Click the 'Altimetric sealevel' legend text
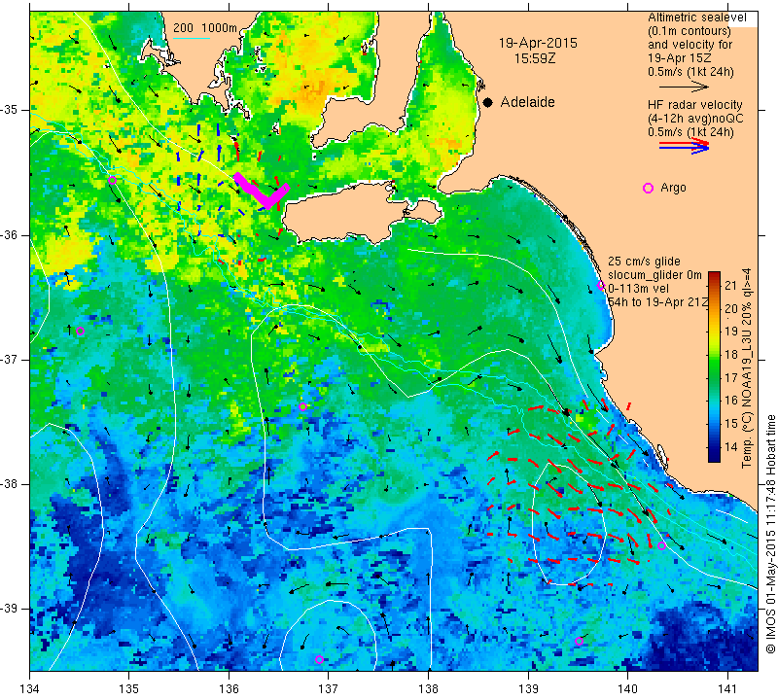 click(697, 17)
